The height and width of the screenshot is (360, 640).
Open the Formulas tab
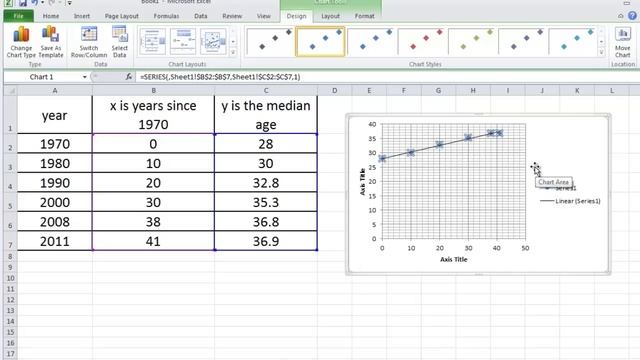pos(166,16)
